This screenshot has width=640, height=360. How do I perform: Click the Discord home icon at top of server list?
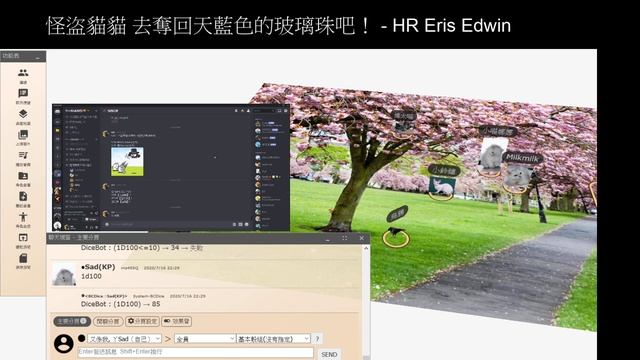pos(58,111)
